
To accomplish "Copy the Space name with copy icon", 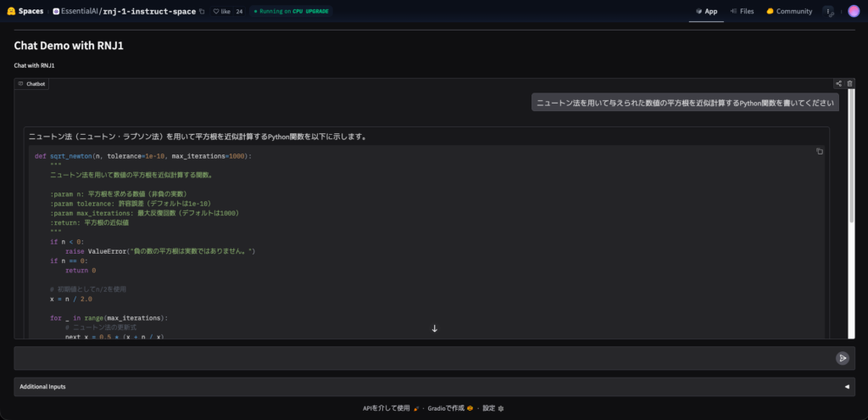I will [202, 12].
